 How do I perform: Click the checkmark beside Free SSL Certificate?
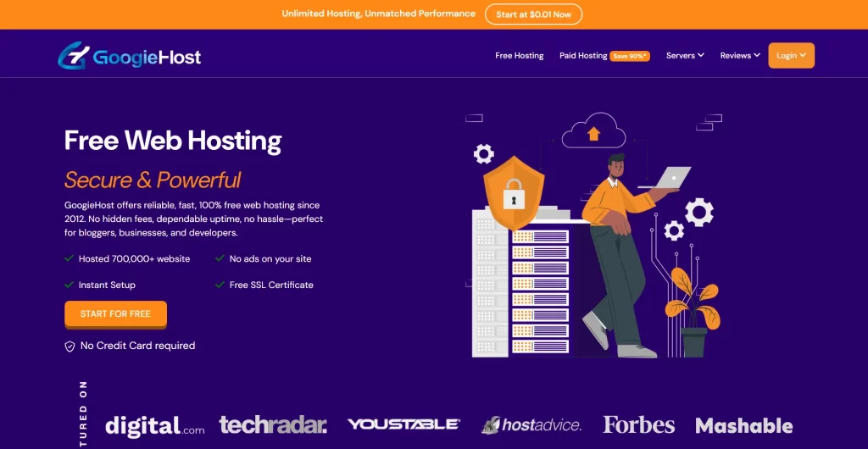tap(220, 285)
